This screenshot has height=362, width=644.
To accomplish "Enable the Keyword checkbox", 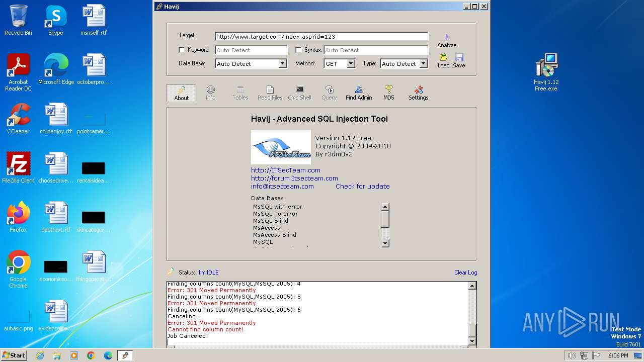I will (x=182, y=50).
